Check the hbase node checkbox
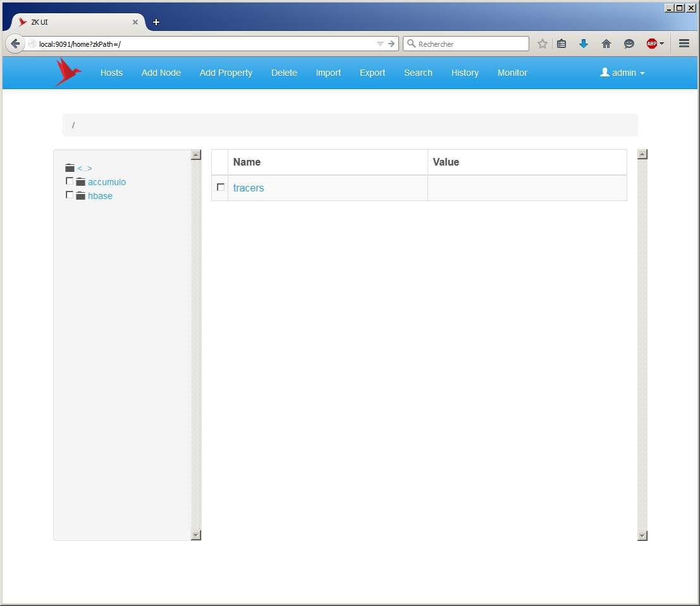This screenshot has width=700, height=606. pyautogui.click(x=70, y=195)
